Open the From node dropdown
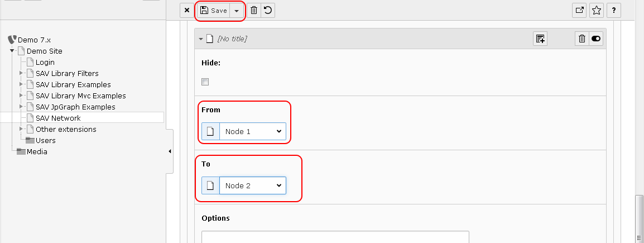Image resolution: width=644 pixels, height=243 pixels. pos(252,131)
